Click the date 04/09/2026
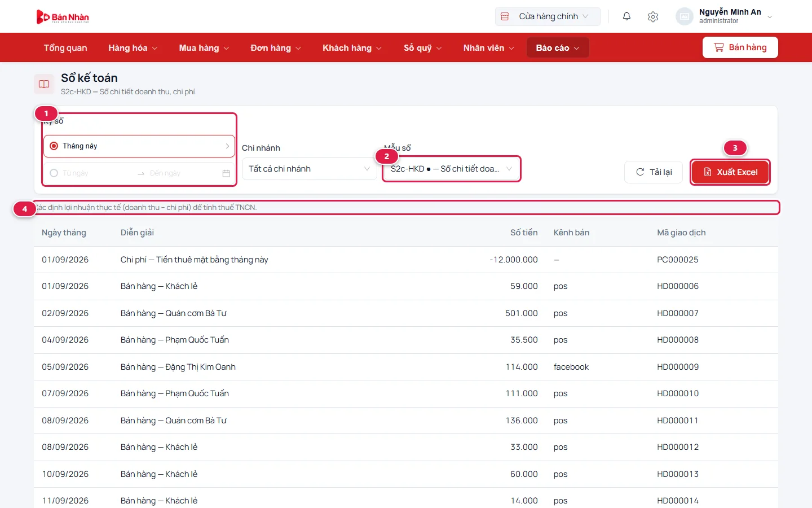 [65, 340]
